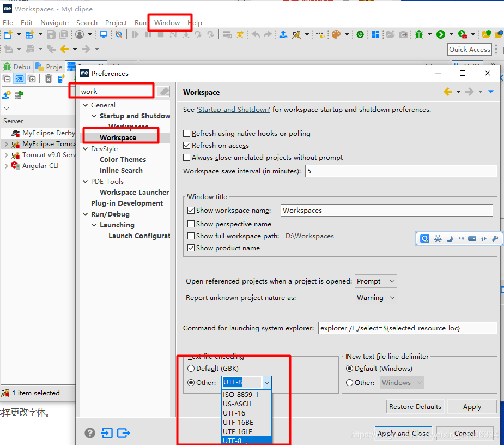Click the blue dashboard tiles icon
This screenshot has width=504, height=445.
pyautogui.click(x=375, y=34)
